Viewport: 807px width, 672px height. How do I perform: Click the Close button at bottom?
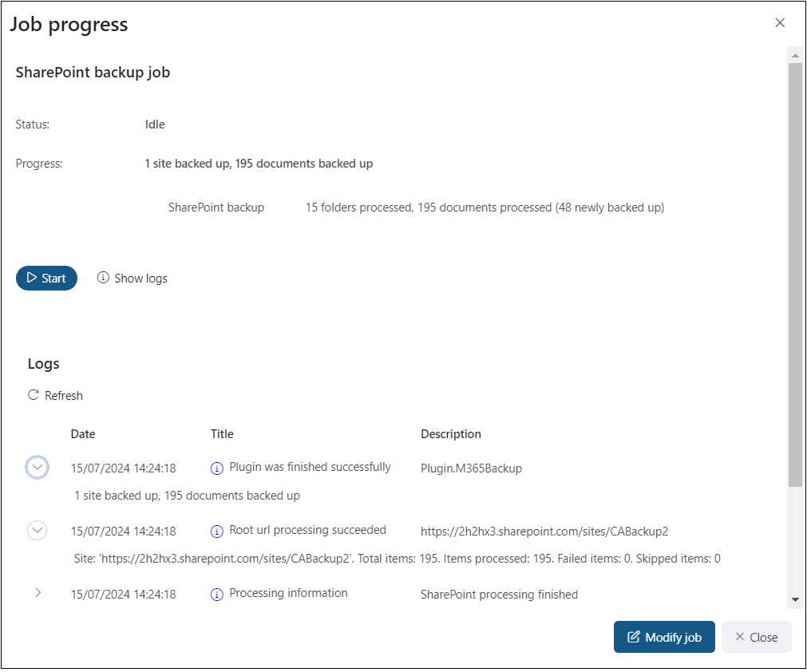pyautogui.click(x=756, y=637)
